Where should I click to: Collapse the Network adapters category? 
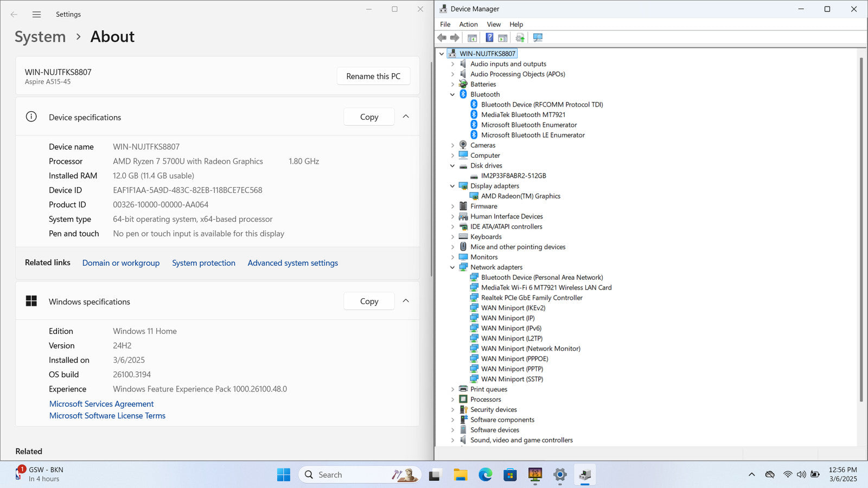pos(452,267)
